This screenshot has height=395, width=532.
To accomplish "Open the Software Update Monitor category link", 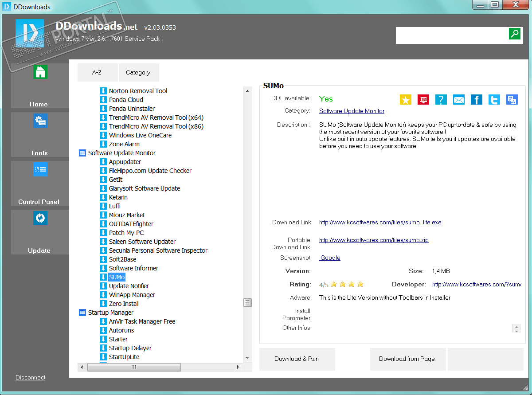I will click(x=352, y=111).
